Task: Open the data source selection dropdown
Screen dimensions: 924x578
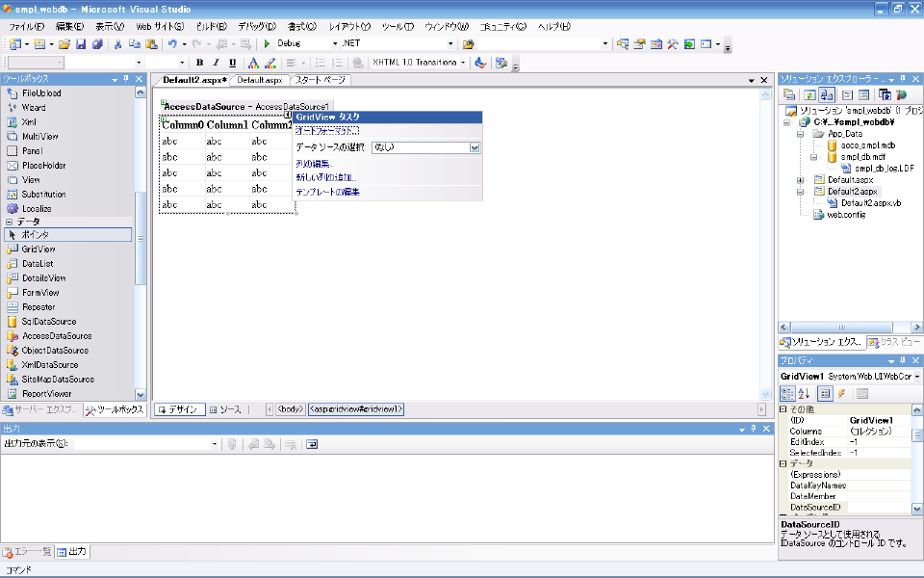Action: coord(475,147)
